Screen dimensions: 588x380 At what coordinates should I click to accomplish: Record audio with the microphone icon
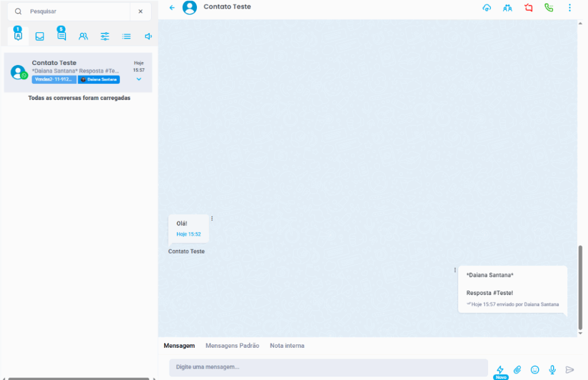tap(552, 370)
